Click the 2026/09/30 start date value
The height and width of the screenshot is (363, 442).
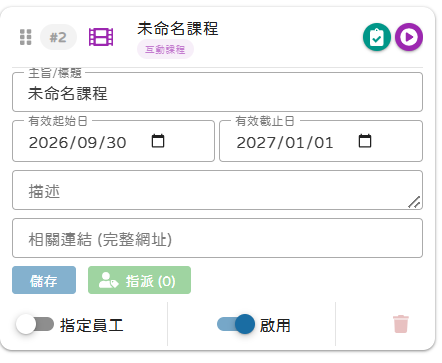coord(78,143)
